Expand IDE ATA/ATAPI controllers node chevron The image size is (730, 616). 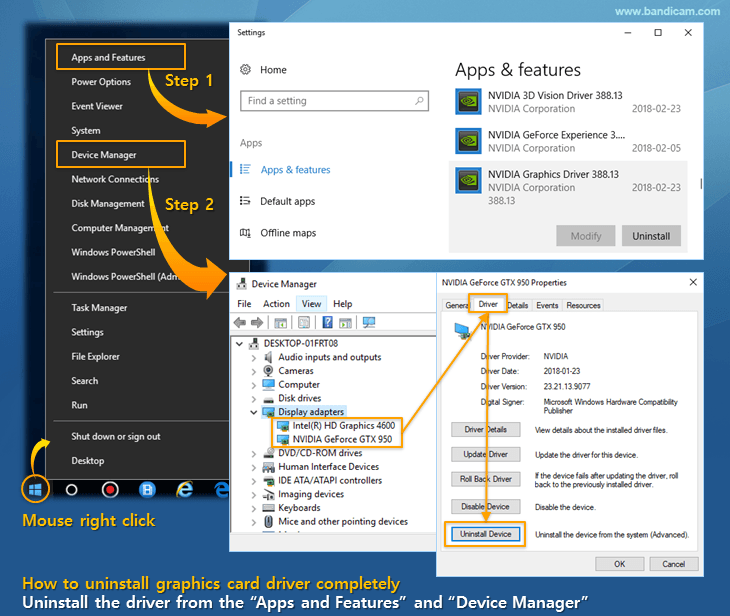[253, 481]
